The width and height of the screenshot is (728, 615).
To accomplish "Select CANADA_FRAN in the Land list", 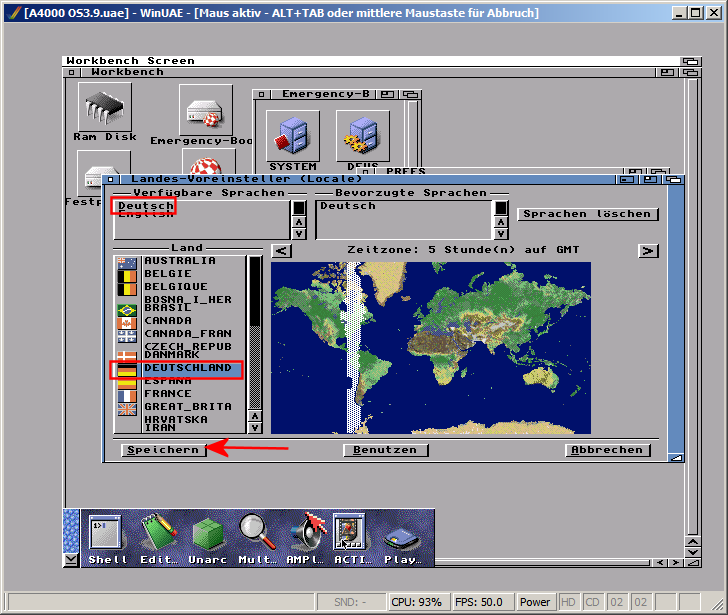I will click(180, 334).
